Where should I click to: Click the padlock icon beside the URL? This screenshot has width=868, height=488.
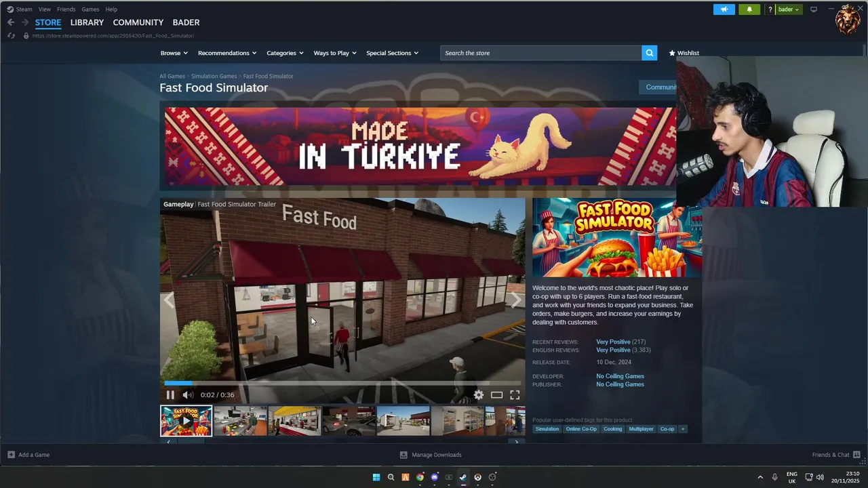26,35
